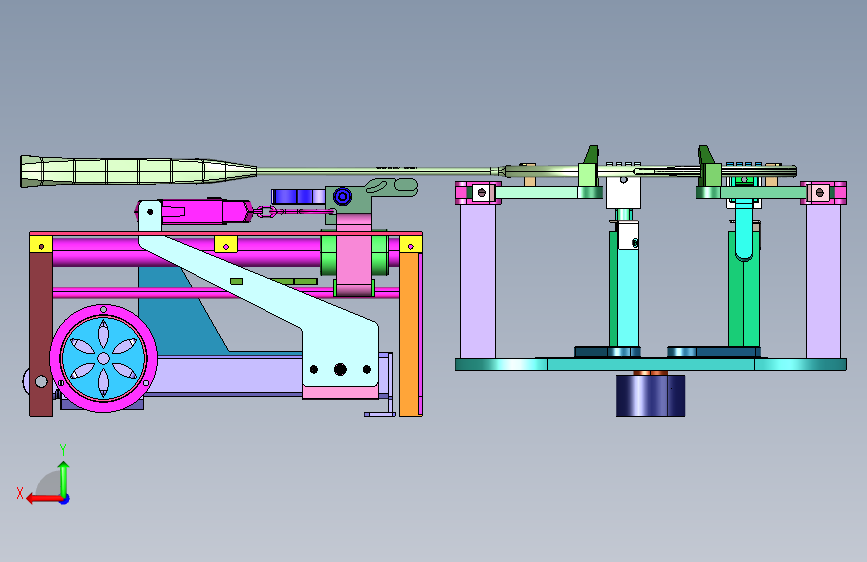Select the left yellow corner block
Image resolution: width=867 pixels, height=562 pixels.
click(x=41, y=244)
